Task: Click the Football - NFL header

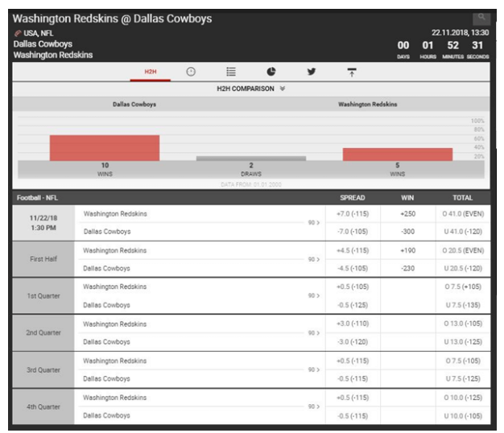Action: click(x=37, y=198)
